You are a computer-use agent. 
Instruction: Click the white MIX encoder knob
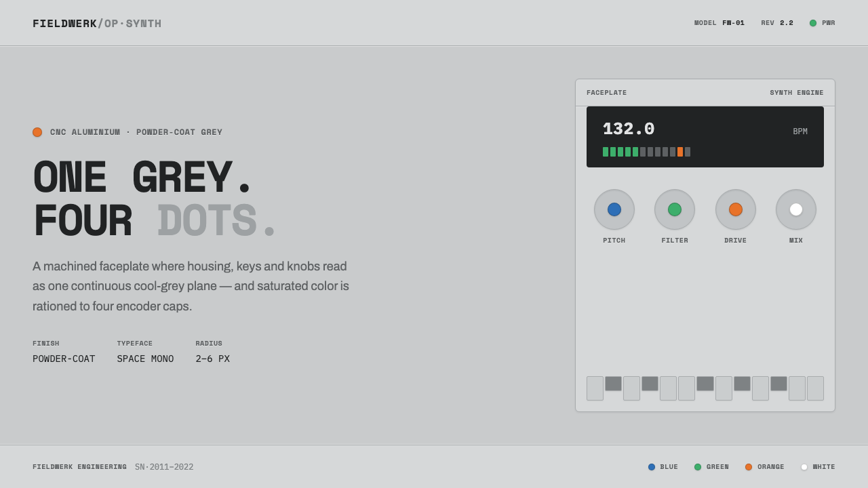796,209
